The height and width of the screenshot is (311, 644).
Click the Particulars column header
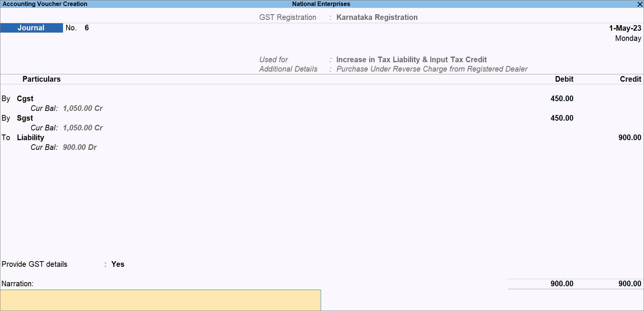41,79
